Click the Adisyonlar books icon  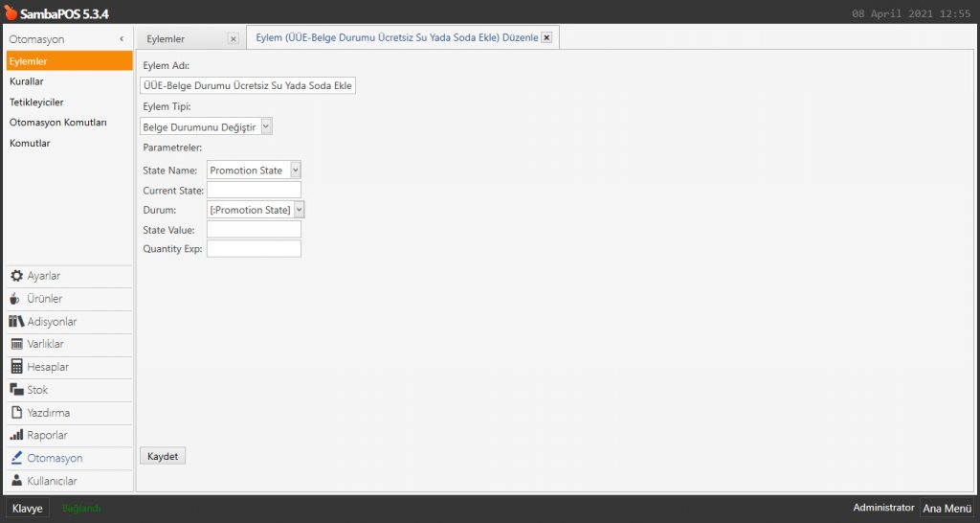pyautogui.click(x=16, y=322)
